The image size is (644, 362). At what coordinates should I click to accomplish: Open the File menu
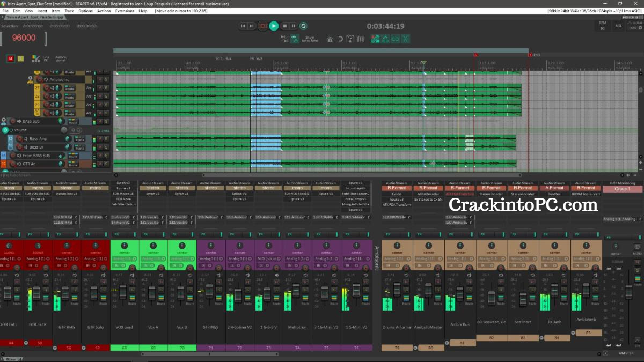pyautogui.click(x=5, y=11)
